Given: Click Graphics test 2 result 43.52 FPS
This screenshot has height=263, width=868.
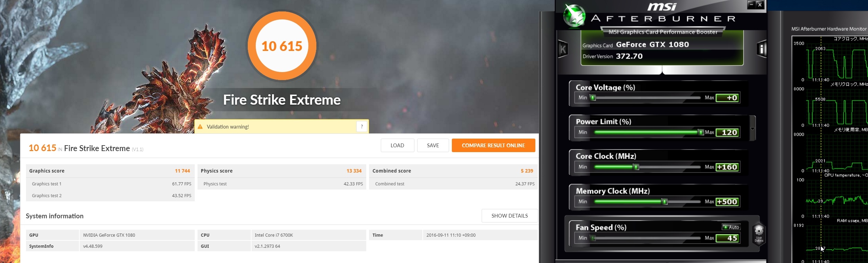Looking at the screenshot, I should click(x=182, y=196).
